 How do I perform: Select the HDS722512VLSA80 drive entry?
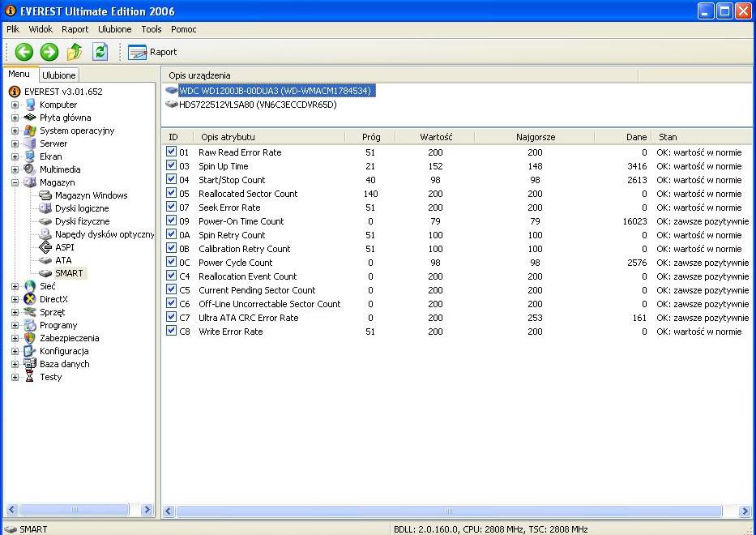coord(257,105)
